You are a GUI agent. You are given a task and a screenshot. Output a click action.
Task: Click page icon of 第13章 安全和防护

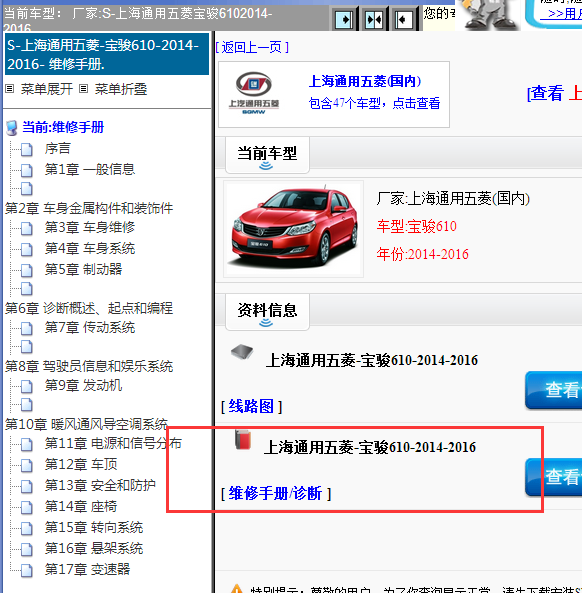pyautogui.click(x=26, y=486)
